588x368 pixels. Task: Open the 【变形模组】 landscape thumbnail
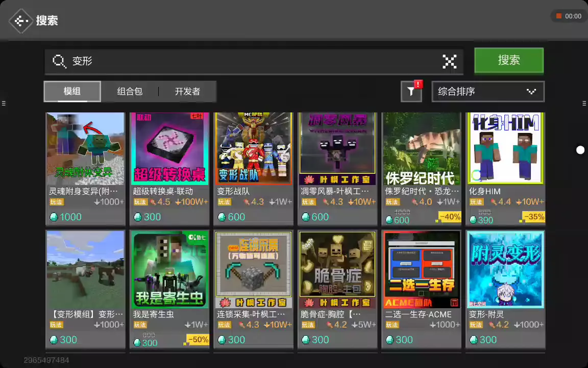pyautogui.click(x=86, y=269)
